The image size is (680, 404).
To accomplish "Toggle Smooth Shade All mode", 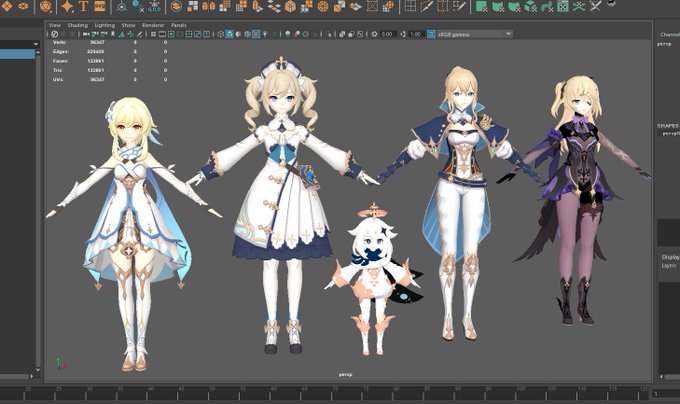I will [x=229, y=34].
